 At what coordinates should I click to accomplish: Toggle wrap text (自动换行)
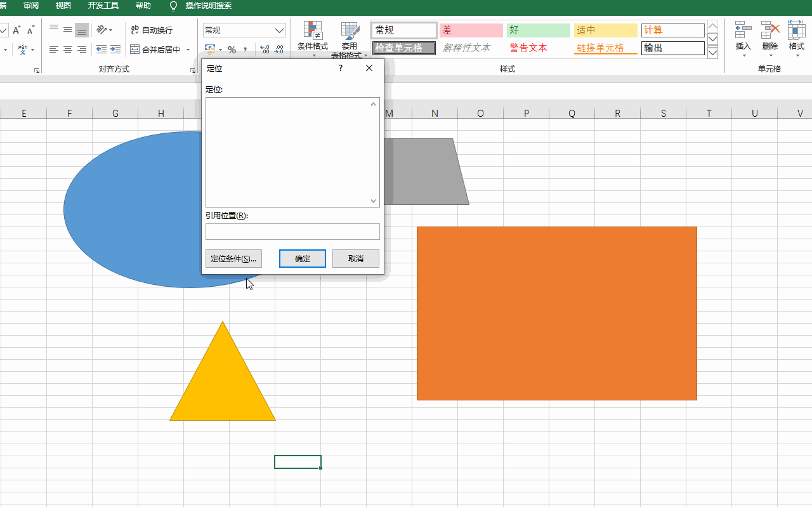click(152, 30)
